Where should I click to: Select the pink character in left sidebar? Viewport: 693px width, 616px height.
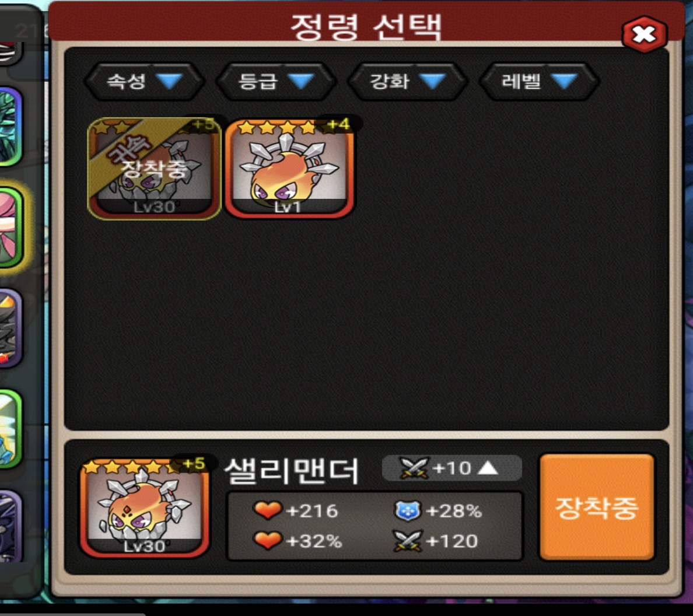10,227
